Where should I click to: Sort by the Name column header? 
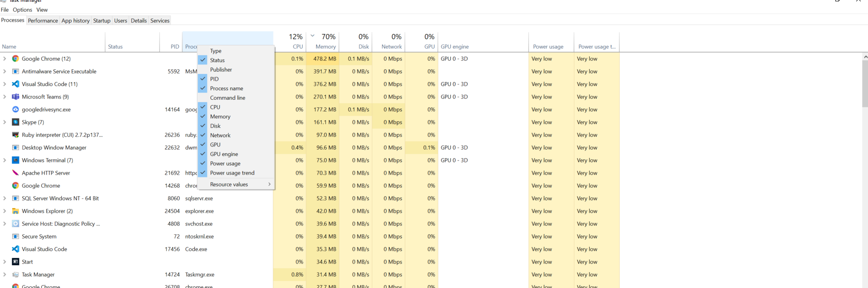tap(53, 42)
